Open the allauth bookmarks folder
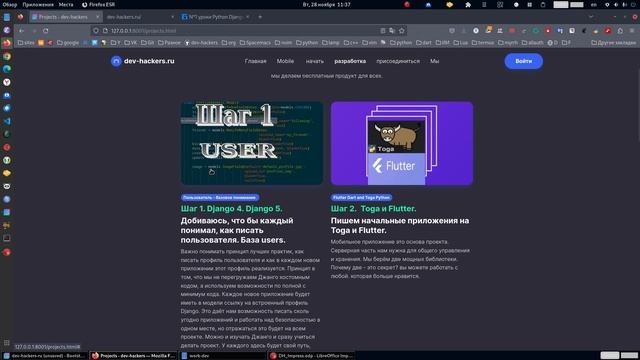 coord(533,42)
